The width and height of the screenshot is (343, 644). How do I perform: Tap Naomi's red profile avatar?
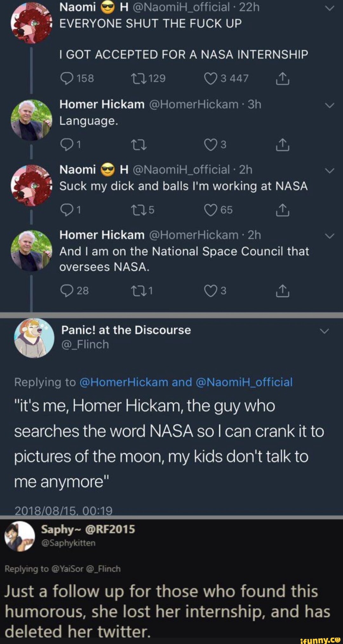pyautogui.click(x=32, y=24)
